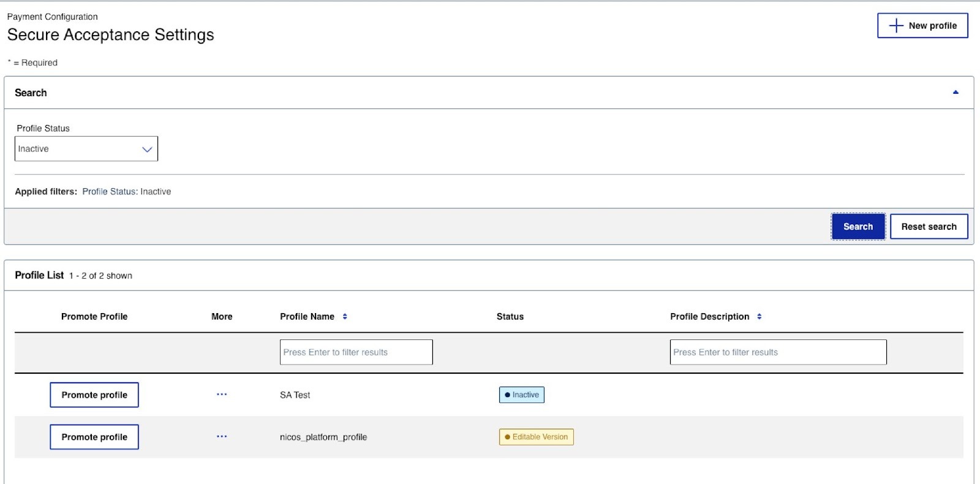This screenshot has width=980, height=484.
Task: Click the Inactive status badge
Action: pos(522,395)
